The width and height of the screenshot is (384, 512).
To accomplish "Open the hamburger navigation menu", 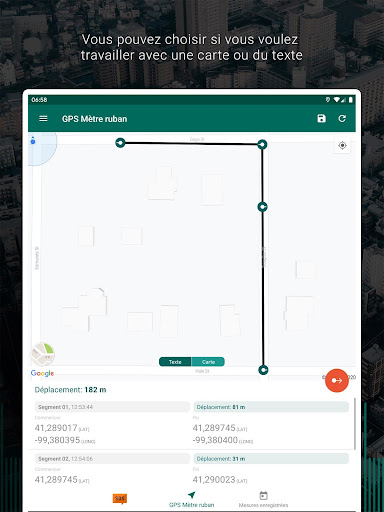I will (43, 119).
